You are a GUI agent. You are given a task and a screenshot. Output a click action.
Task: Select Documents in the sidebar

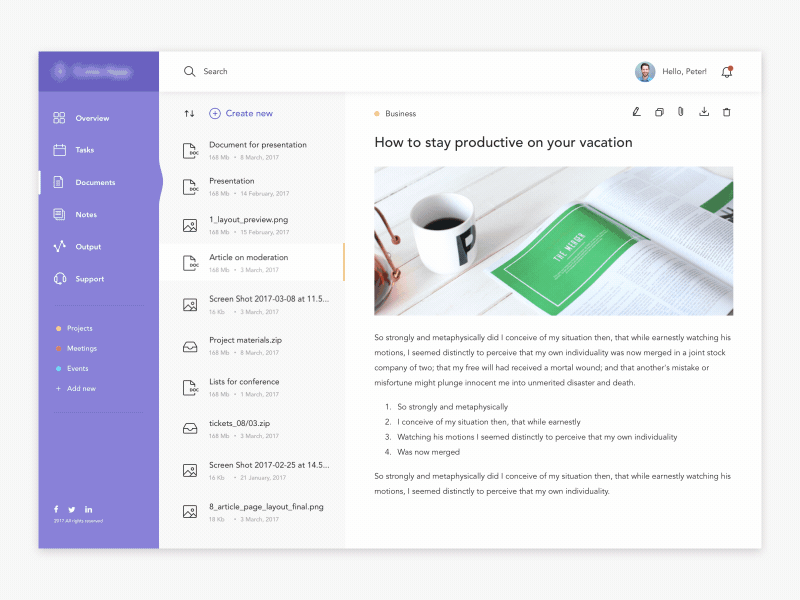tap(84, 182)
